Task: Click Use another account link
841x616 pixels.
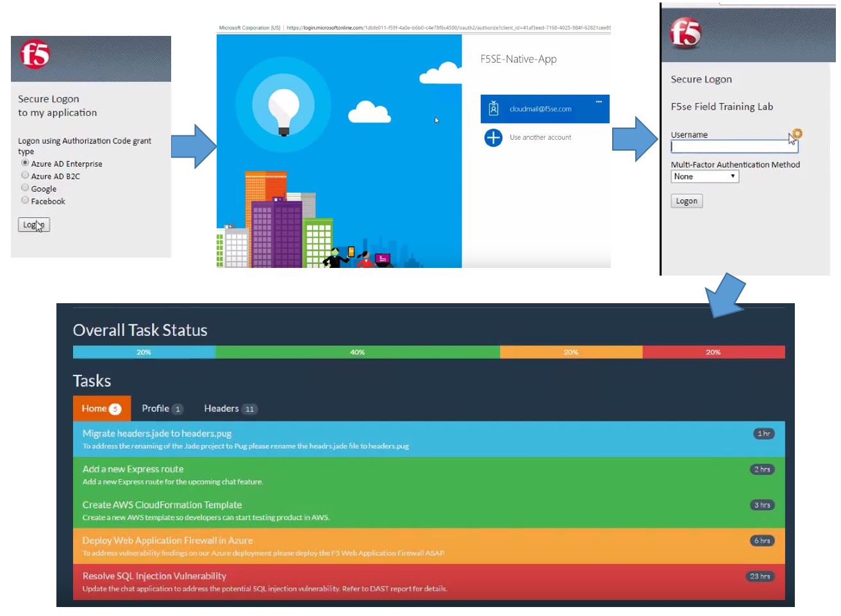Action: tap(540, 137)
